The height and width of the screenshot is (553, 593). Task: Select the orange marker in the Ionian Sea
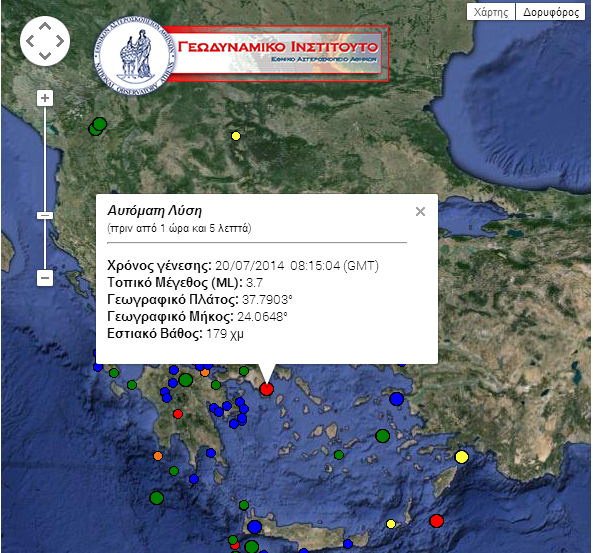tap(158, 456)
